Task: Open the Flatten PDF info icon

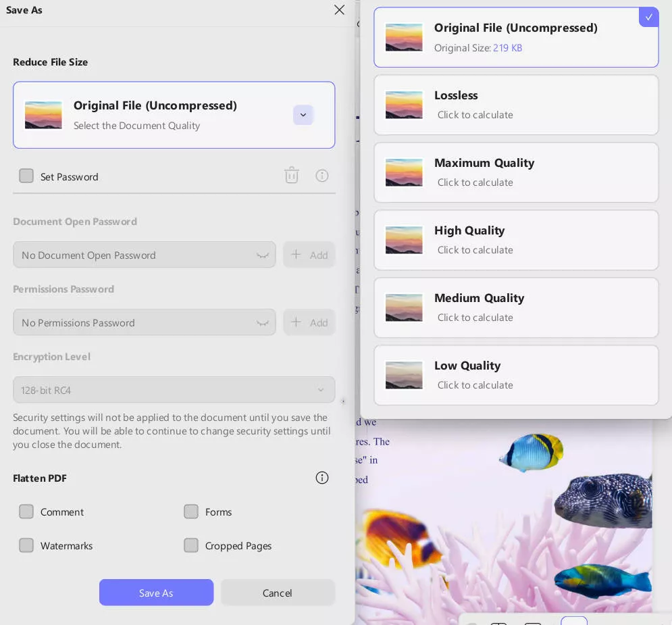Action: pyautogui.click(x=322, y=478)
